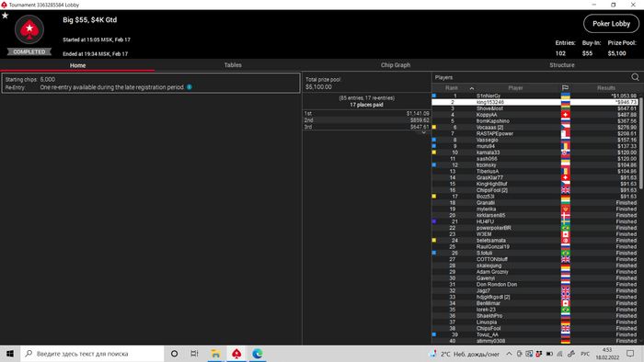Sort by the Player column header

515,87
